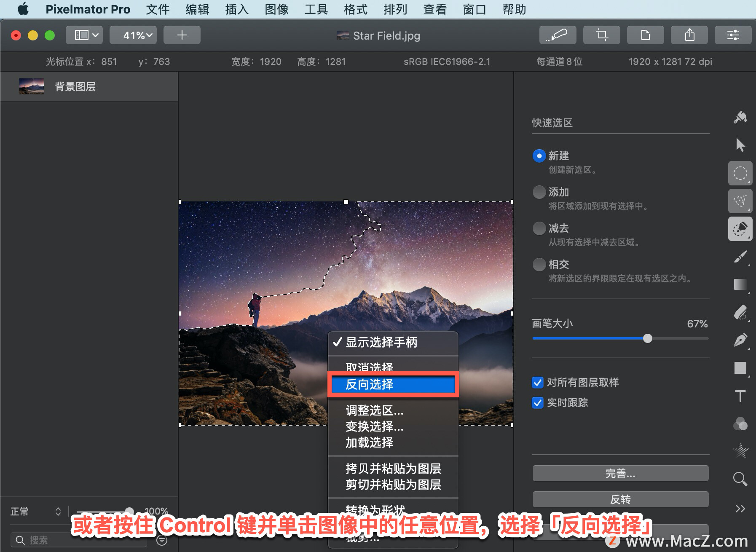The image size is (756, 552).
Task: Select the Style/paint bucket tool icon
Action: (740, 118)
